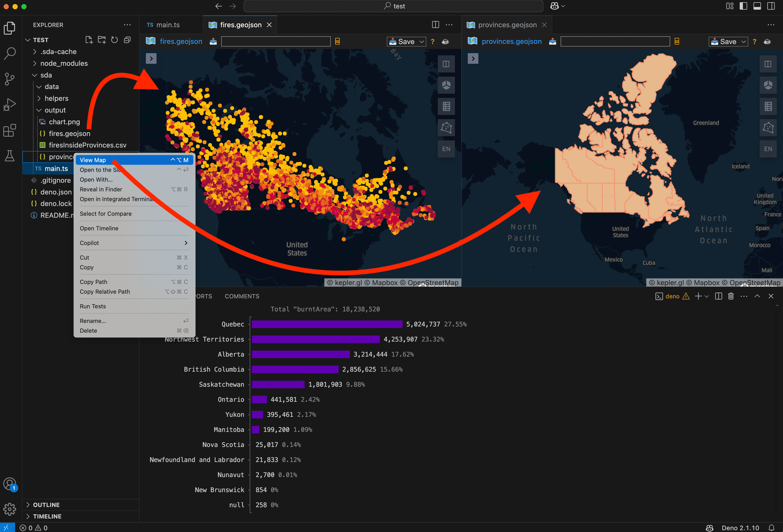Screen dimensions: 783x532
Task: Open Copilot submenu in context menu
Action: (x=134, y=243)
